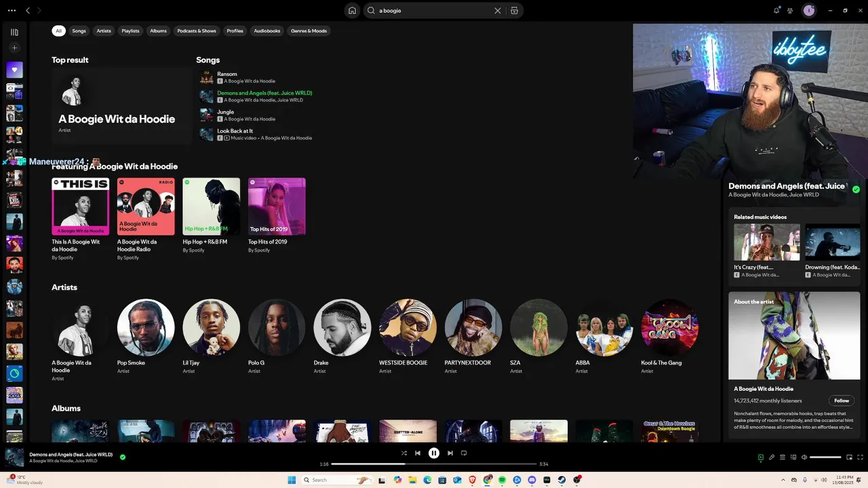Open This Is A Boogie playlist cover
The height and width of the screenshot is (488, 868).
[x=80, y=207]
